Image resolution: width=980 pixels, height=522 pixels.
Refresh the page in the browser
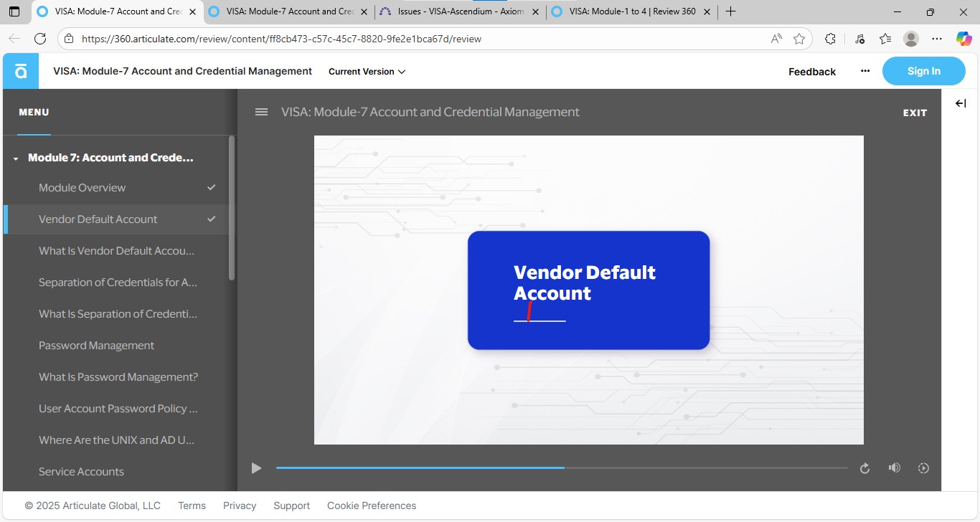point(40,39)
